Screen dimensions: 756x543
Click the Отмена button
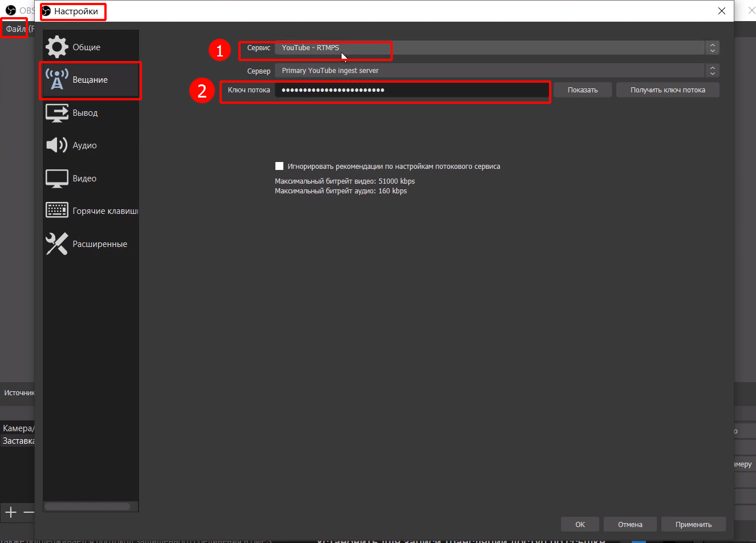pyautogui.click(x=630, y=525)
